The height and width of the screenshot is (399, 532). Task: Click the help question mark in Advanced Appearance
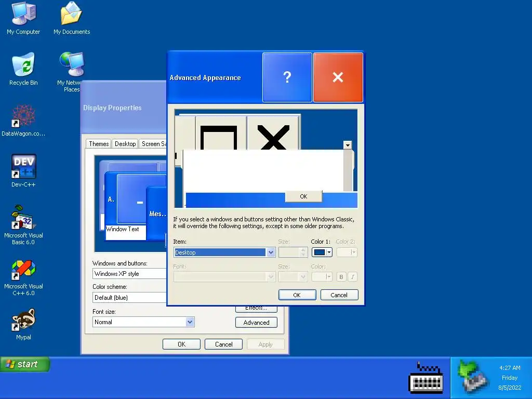tap(287, 77)
